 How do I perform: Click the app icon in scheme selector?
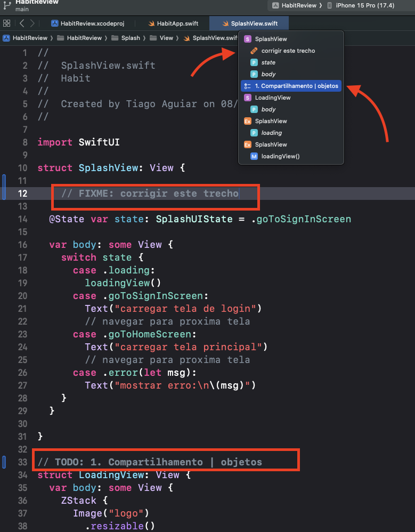[x=275, y=5]
